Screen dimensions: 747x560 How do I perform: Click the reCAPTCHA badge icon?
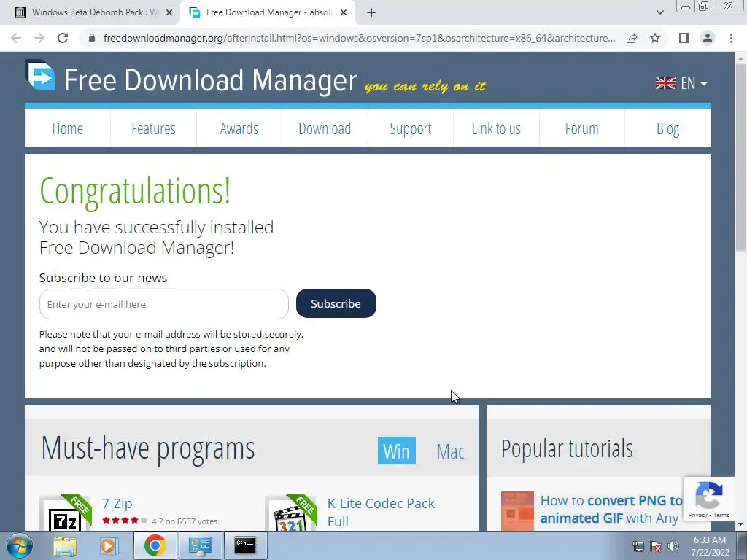coord(709,495)
